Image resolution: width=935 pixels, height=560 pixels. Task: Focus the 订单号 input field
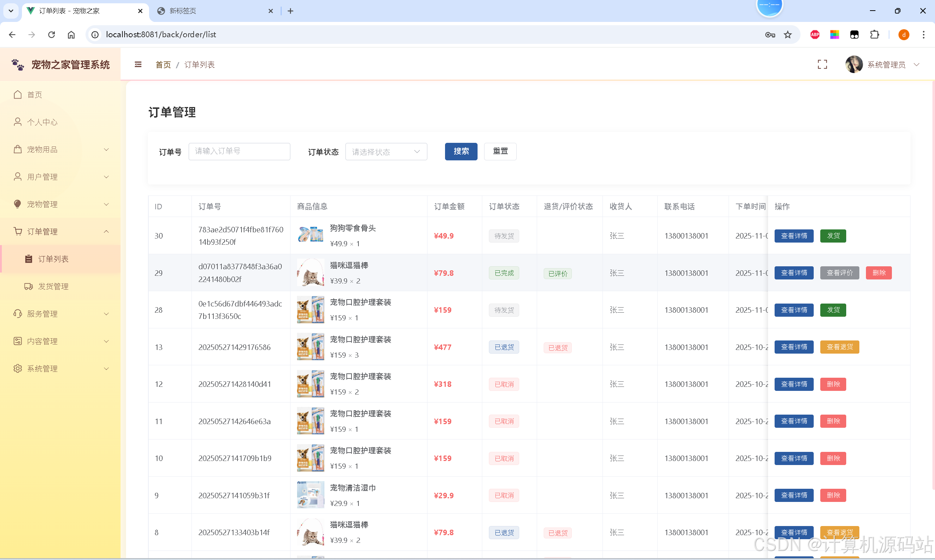pos(239,151)
